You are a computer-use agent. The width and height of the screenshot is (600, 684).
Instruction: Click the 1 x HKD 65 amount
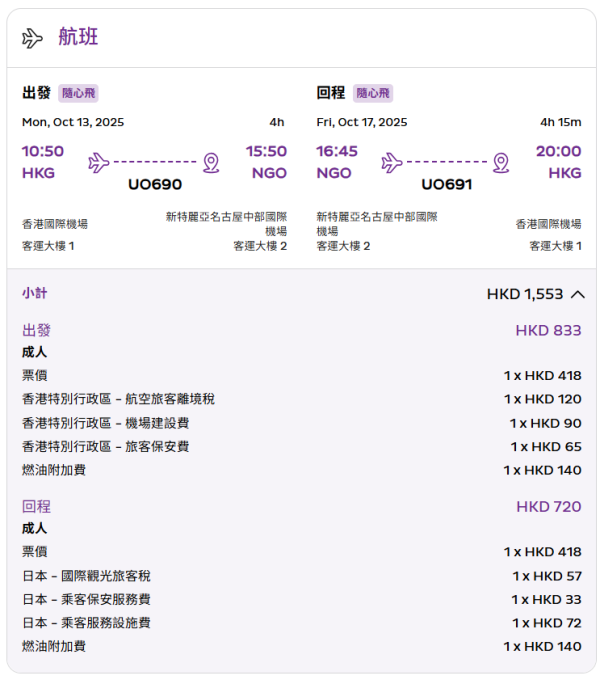tap(546, 447)
